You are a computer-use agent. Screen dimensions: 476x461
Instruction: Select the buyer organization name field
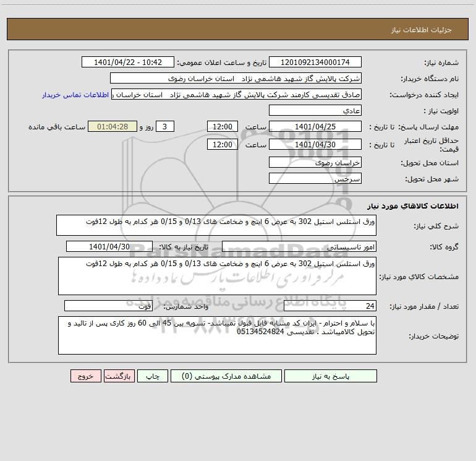[x=236, y=78]
